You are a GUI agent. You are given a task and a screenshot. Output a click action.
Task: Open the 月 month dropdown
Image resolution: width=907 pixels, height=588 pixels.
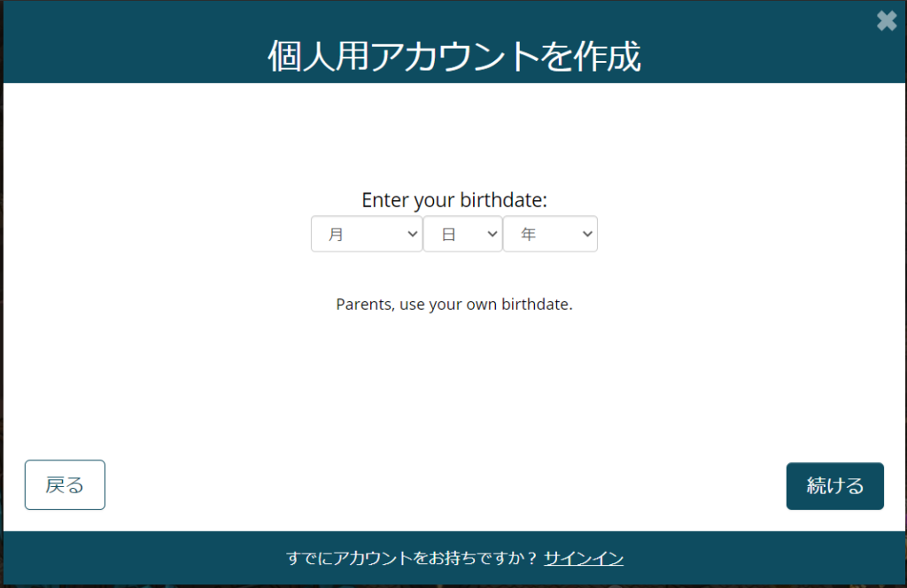[367, 234]
